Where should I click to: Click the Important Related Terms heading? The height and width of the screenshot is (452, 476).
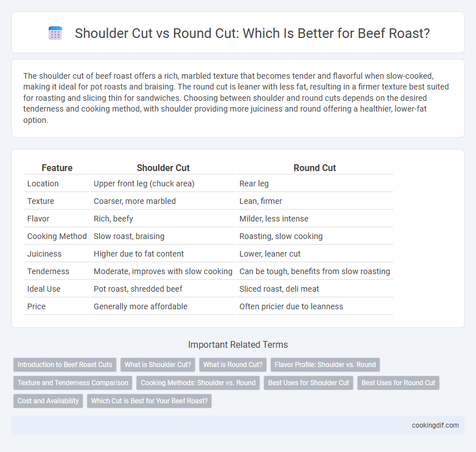238,344
